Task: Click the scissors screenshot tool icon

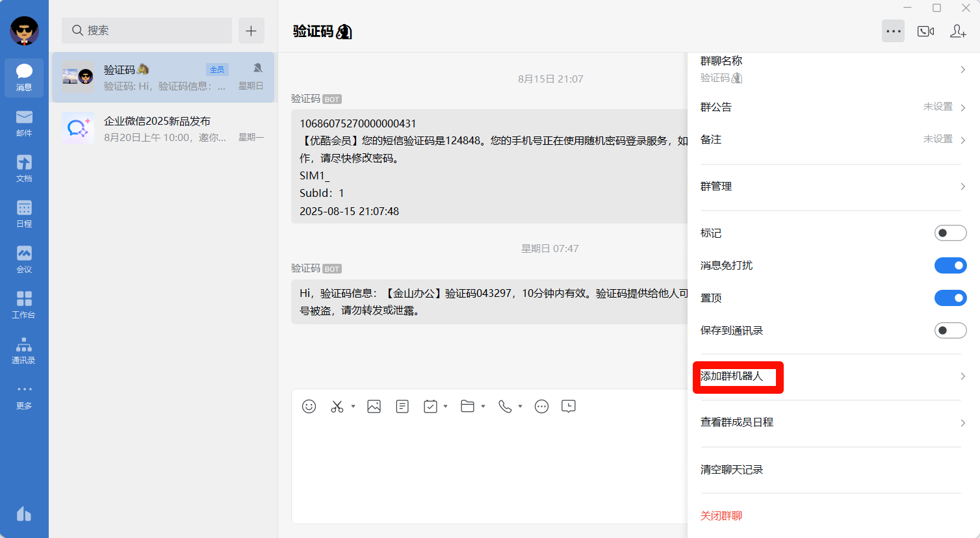Action: pyautogui.click(x=337, y=406)
